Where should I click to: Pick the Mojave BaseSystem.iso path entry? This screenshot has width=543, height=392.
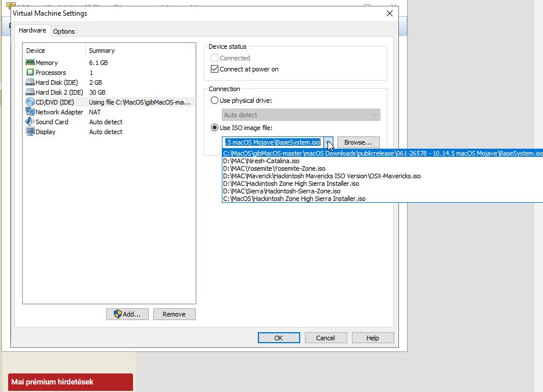click(x=383, y=153)
